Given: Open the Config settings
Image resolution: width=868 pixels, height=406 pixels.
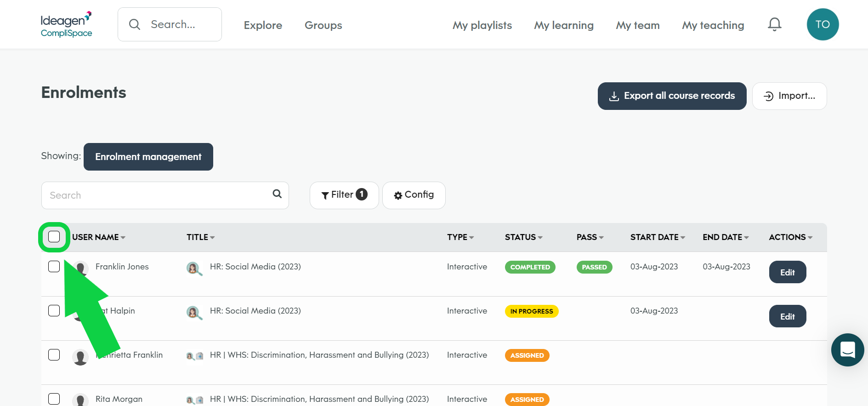Looking at the screenshot, I should pyautogui.click(x=414, y=195).
